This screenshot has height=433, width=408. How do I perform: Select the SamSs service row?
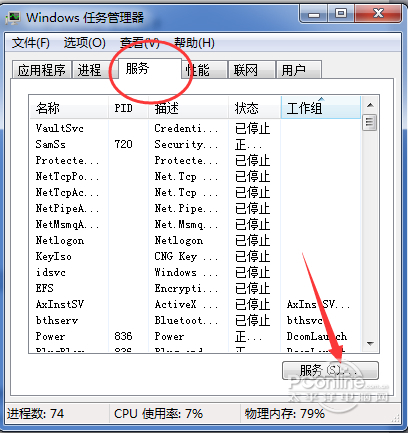coord(195,144)
